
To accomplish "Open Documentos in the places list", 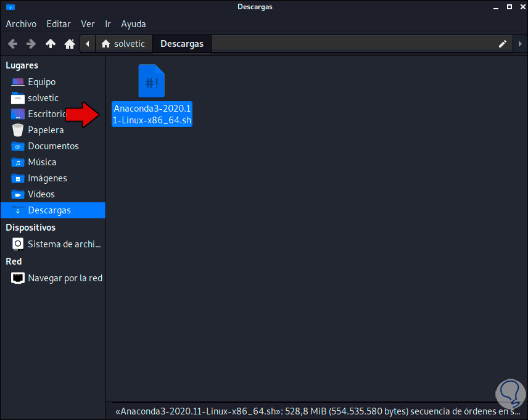I will click(x=53, y=146).
